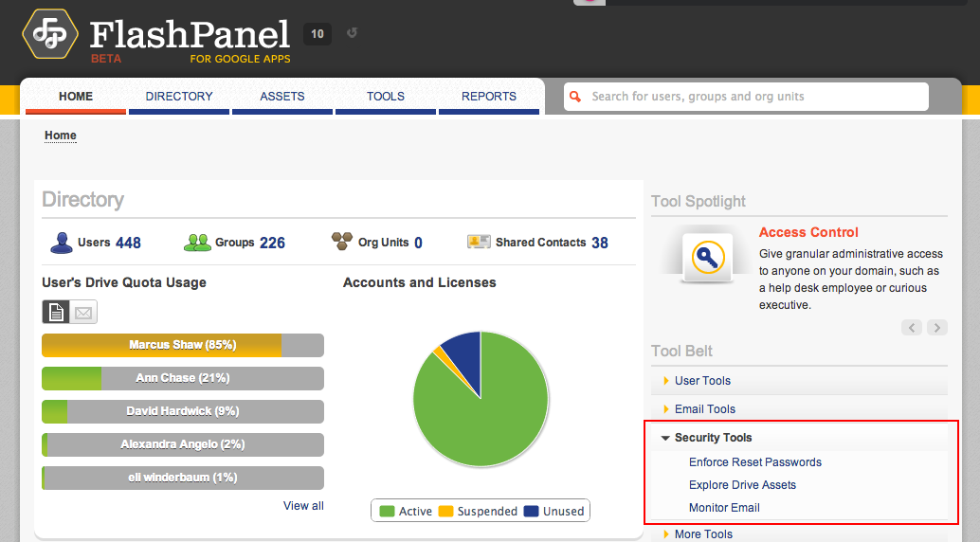The width and height of the screenshot is (980, 542).
Task: Collapse the Security Tools section
Action: click(x=713, y=438)
